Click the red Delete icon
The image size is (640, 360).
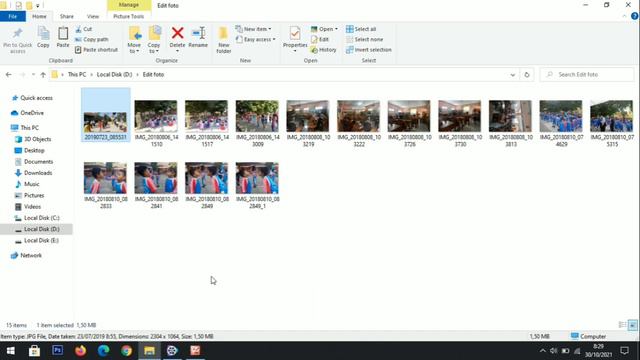click(x=178, y=33)
